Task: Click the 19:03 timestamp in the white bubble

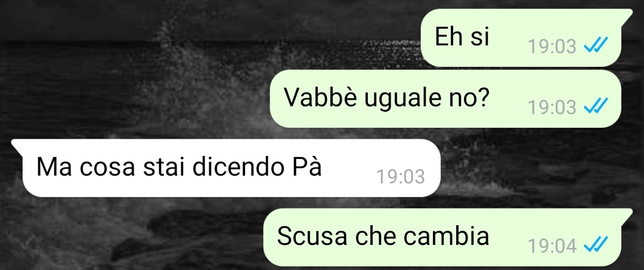Action: tap(401, 177)
